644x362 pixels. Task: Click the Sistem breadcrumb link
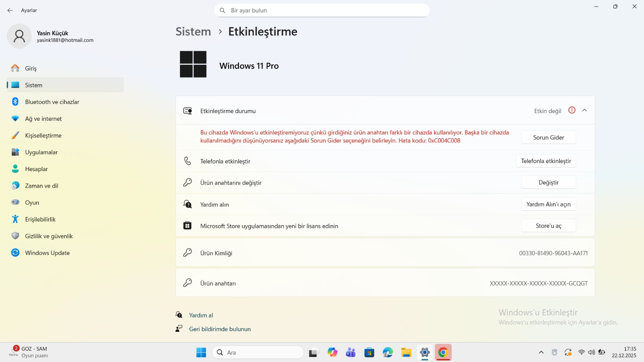[x=193, y=31]
